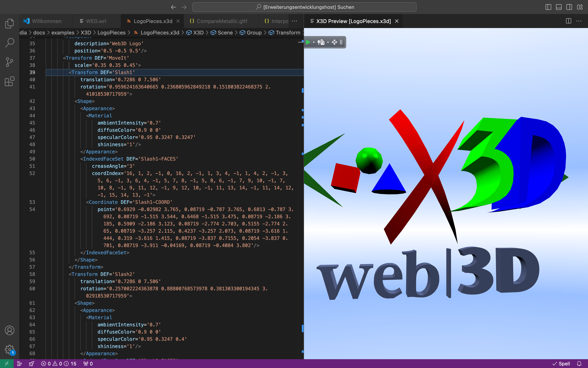Open more actions for the left editor group

tap(294, 21)
